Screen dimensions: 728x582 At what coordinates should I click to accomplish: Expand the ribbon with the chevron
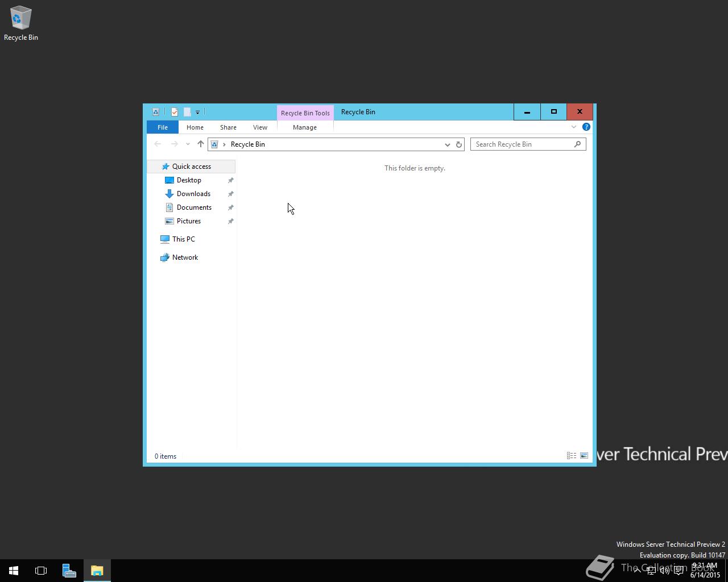(x=574, y=127)
